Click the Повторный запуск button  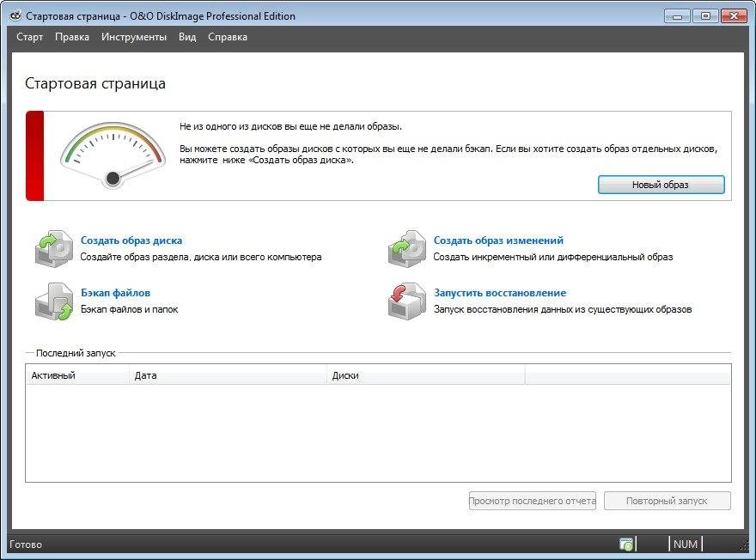point(668,501)
